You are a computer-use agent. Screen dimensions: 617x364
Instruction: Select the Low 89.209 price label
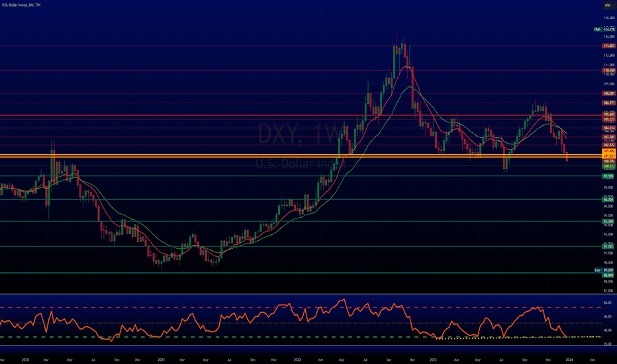pos(604,270)
